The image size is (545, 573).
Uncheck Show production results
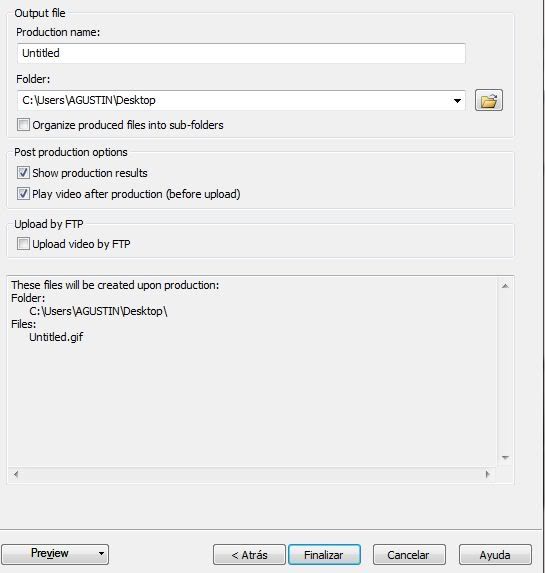[23, 172]
